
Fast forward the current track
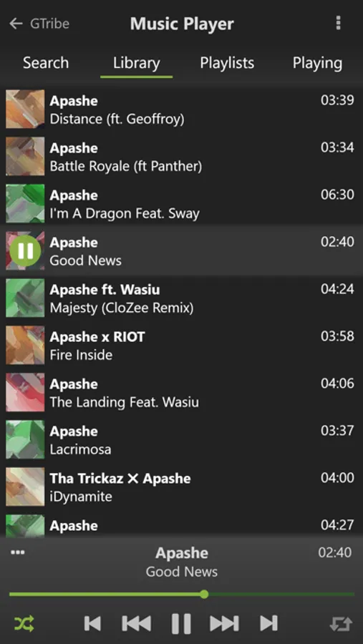tap(225, 623)
